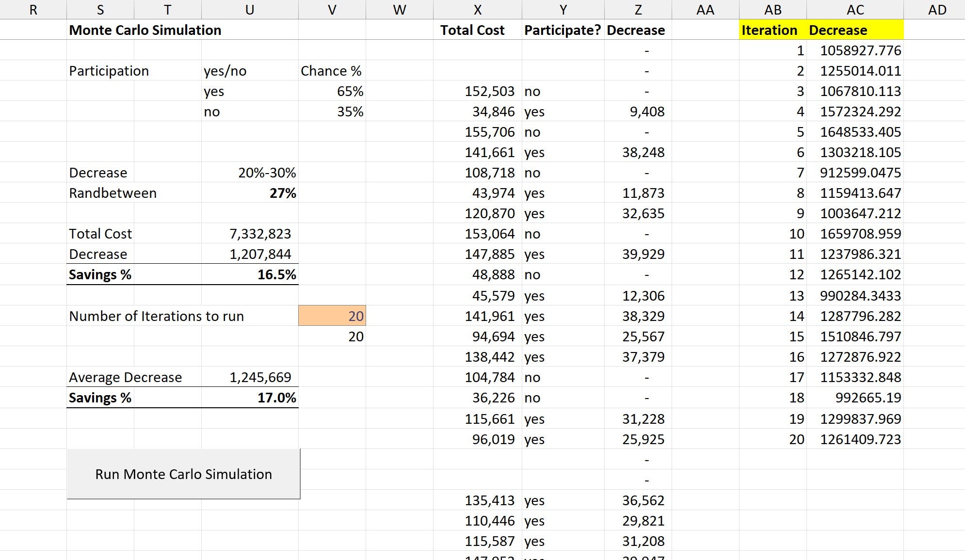Select the plain 20 below the orange cell
The width and height of the screenshot is (965, 560).
pyautogui.click(x=332, y=336)
